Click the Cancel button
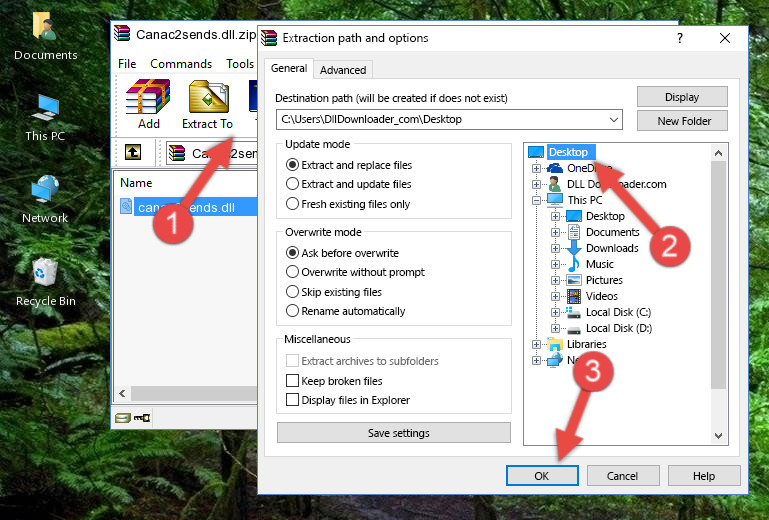 [x=622, y=476]
